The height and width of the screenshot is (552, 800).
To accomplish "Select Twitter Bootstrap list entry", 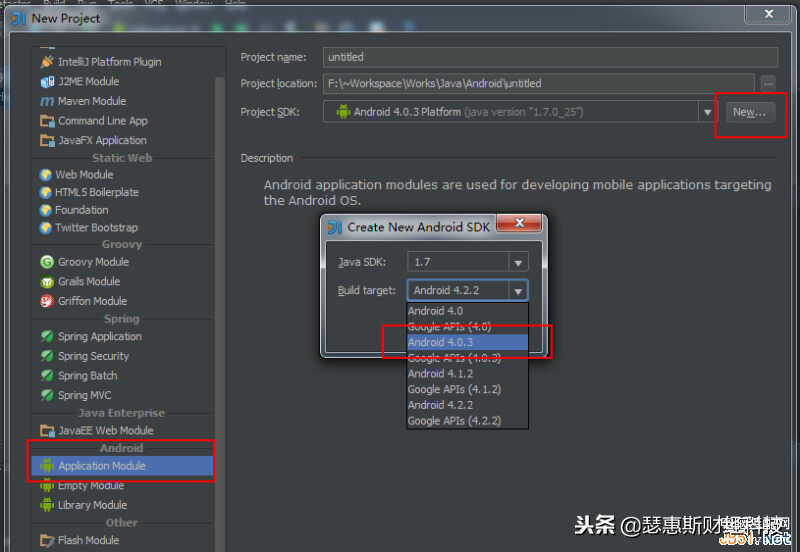I will point(122,228).
